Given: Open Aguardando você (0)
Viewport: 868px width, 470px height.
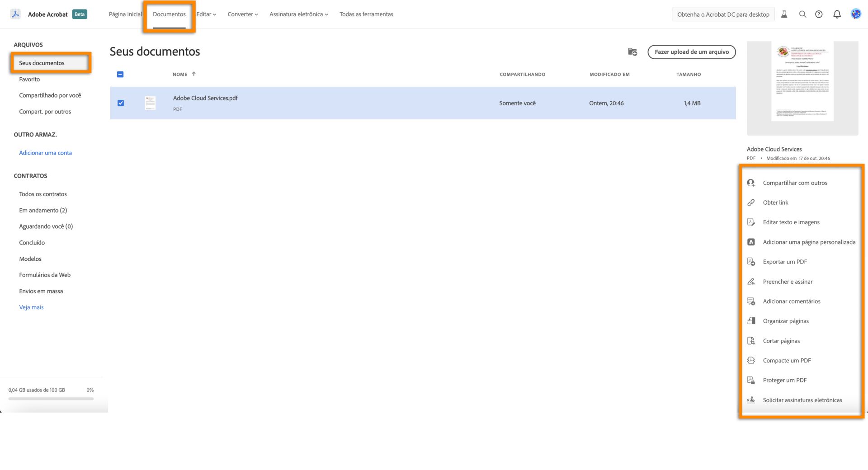Looking at the screenshot, I should point(46,226).
